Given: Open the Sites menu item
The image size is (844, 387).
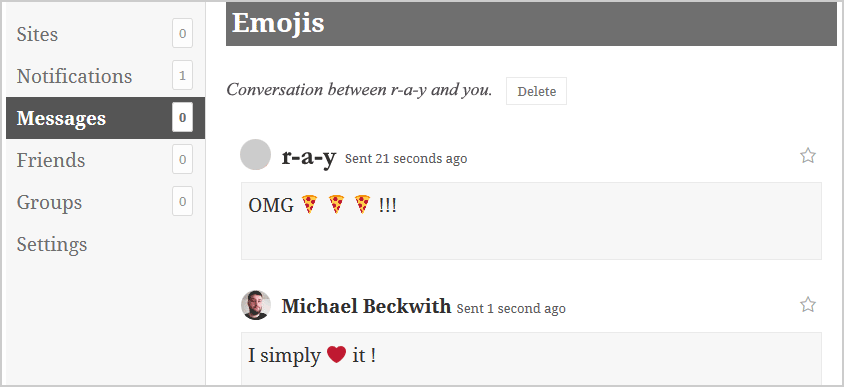Looking at the screenshot, I should (105, 34).
